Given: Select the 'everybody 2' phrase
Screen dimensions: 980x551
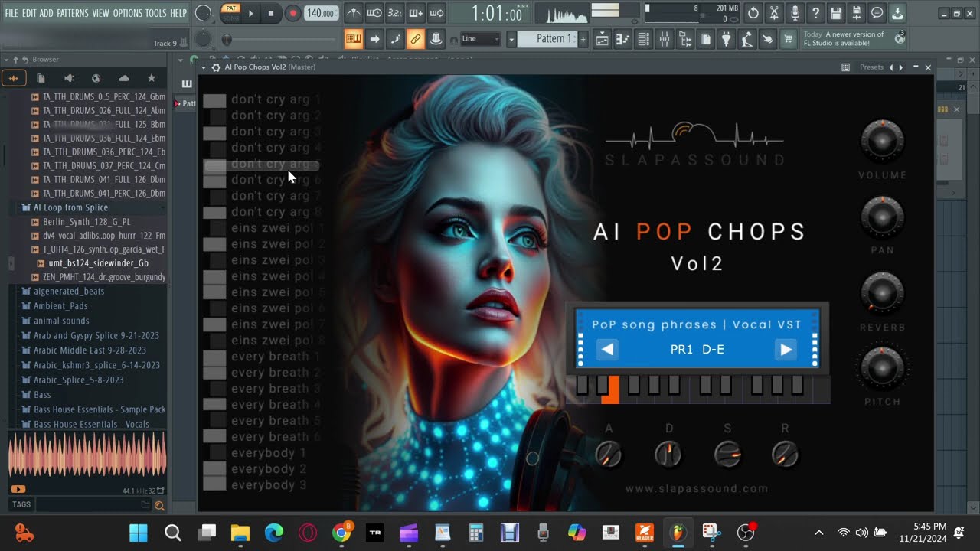Looking at the screenshot, I should [268, 469].
